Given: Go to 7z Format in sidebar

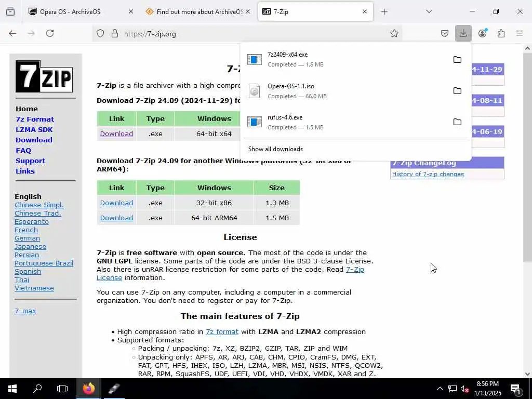Looking at the screenshot, I should pos(35,119).
